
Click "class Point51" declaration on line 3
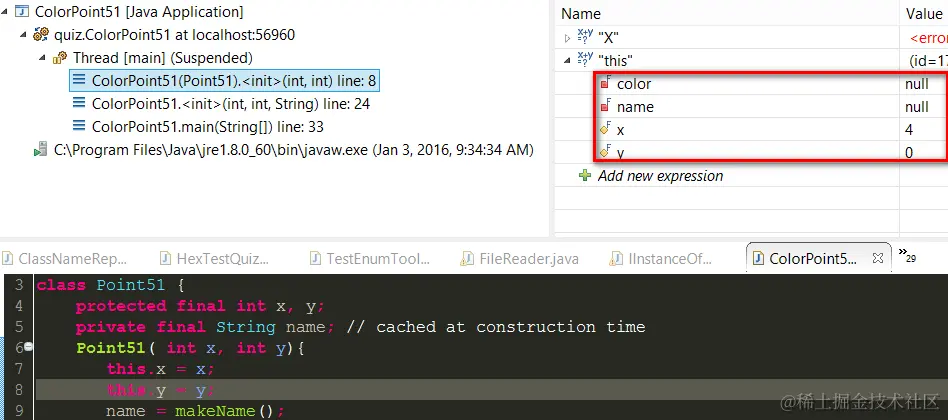(102, 285)
